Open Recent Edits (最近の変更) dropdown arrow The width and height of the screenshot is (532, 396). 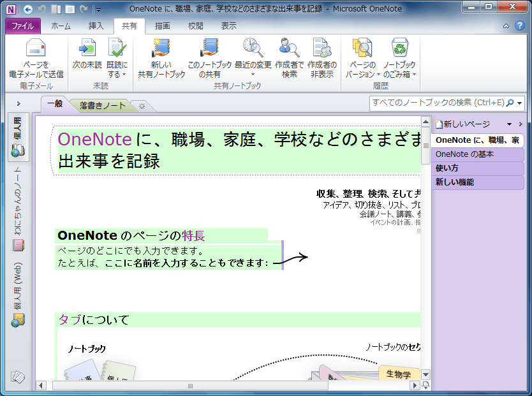click(253, 74)
